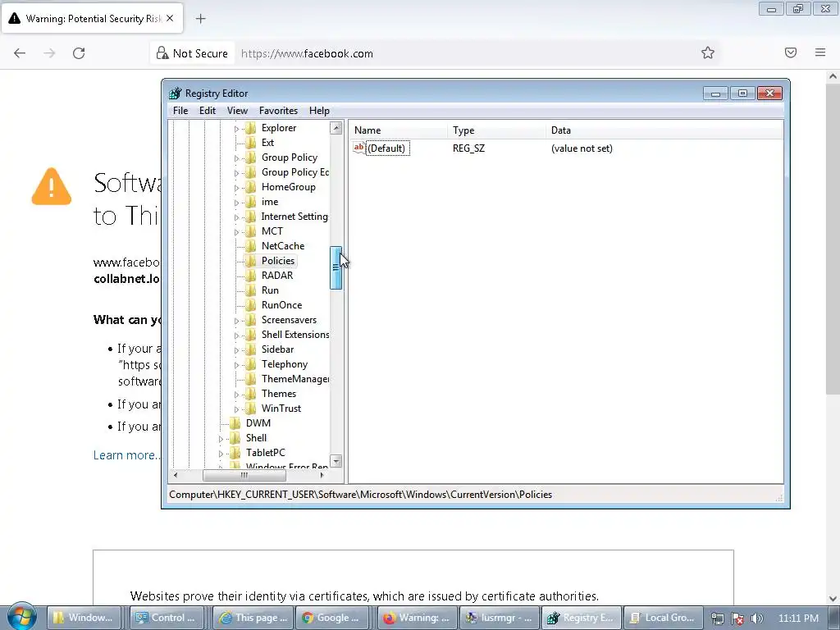Open a new Firefox tab
This screenshot has width=840, height=630.
point(200,19)
